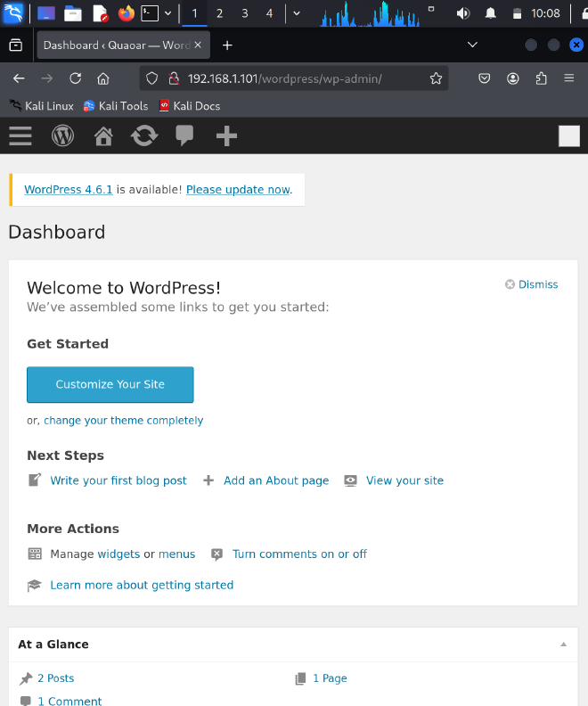This screenshot has height=706, width=588.
Task: View insecure connection padlock info
Action: 174,78
